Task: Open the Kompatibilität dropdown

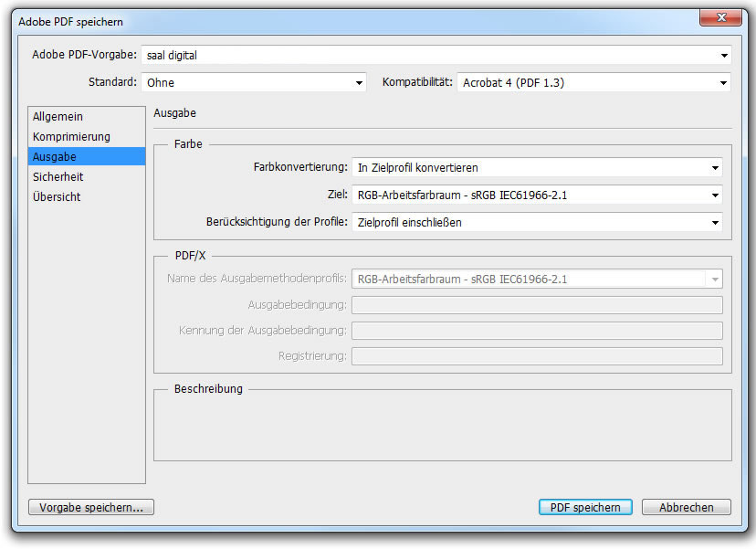Action: 593,82
